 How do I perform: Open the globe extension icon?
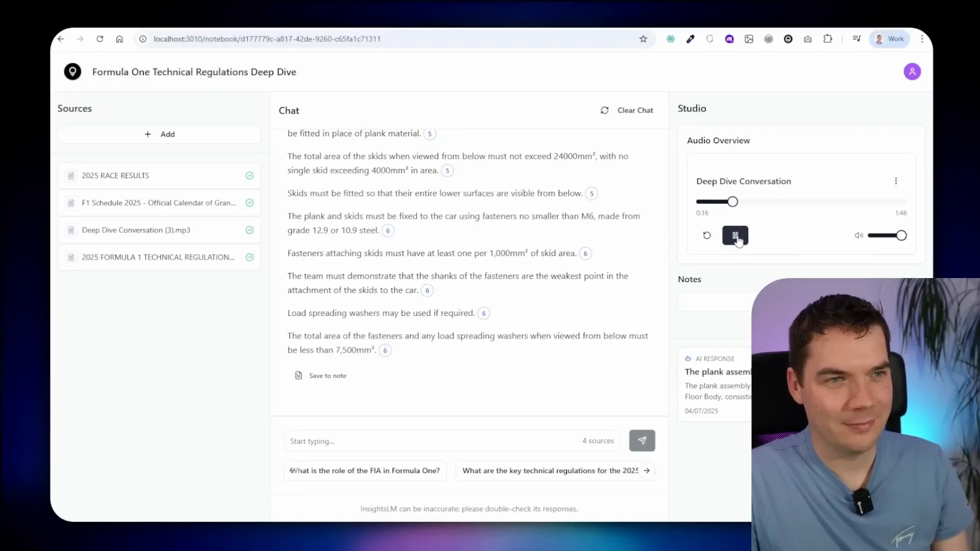[768, 39]
